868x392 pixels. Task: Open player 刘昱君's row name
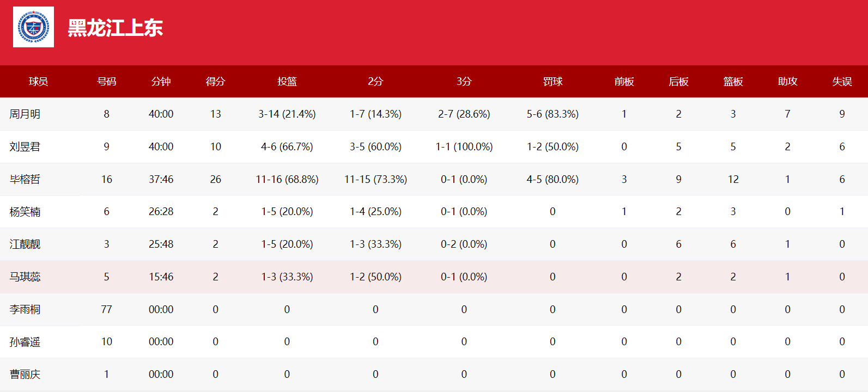pyautogui.click(x=25, y=147)
